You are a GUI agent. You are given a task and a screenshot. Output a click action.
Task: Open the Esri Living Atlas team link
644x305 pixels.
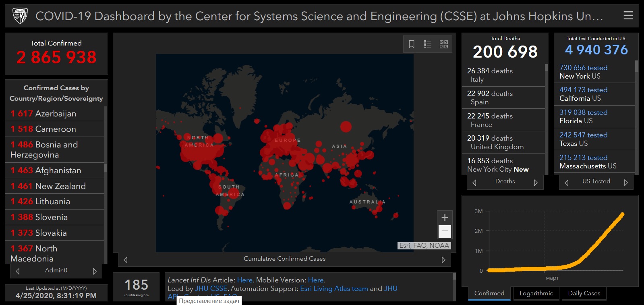334,288
